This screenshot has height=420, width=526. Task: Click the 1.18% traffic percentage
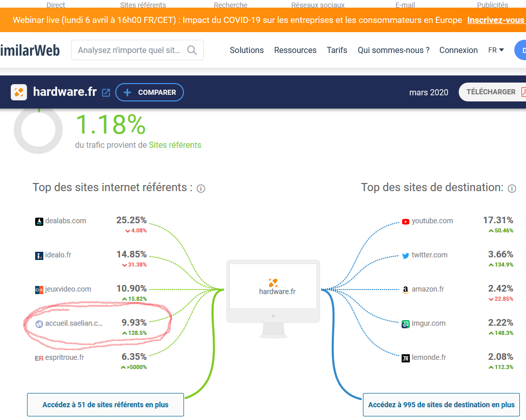[x=111, y=125]
